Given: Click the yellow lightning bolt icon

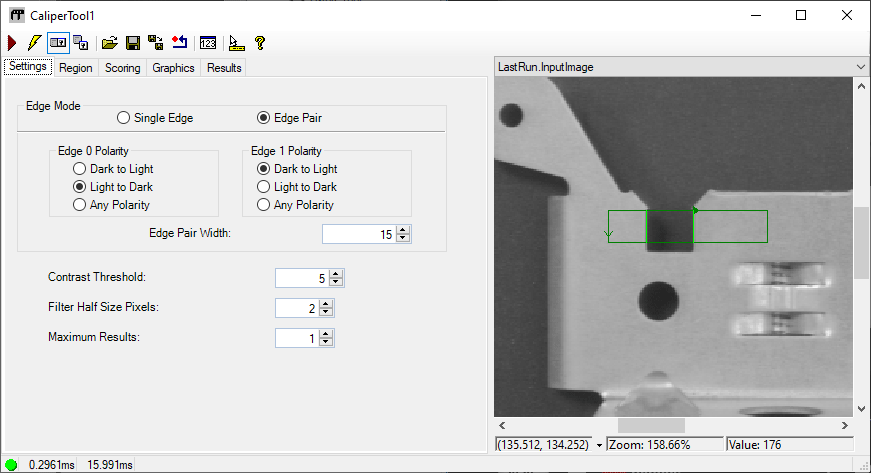Looking at the screenshot, I should 34,43.
